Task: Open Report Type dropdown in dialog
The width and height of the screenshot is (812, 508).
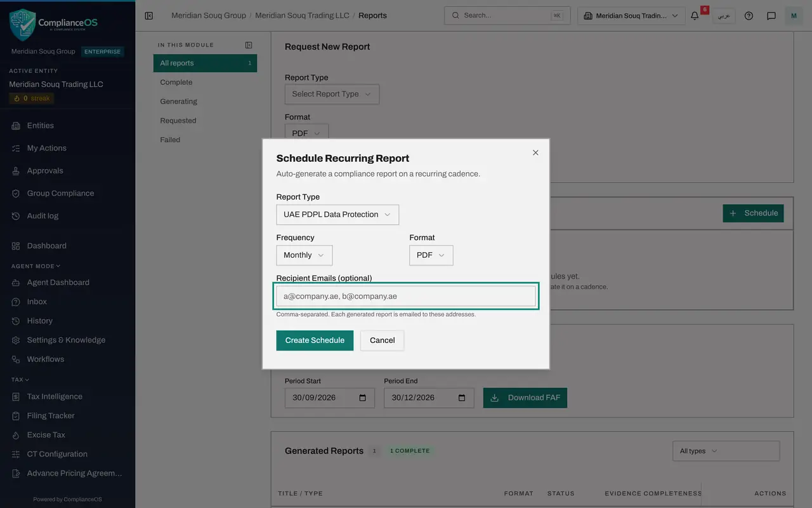Action: pos(337,215)
